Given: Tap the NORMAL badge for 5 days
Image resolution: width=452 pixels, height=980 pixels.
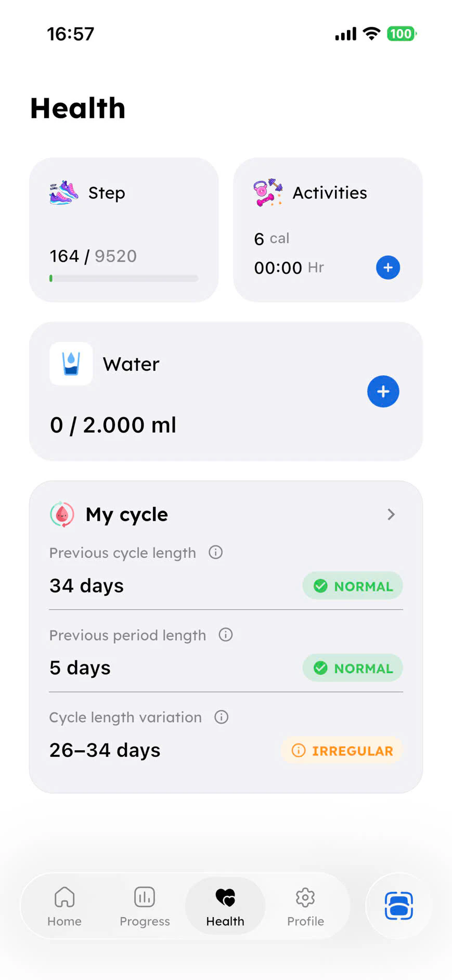Looking at the screenshot, I should tap(353, 668).
